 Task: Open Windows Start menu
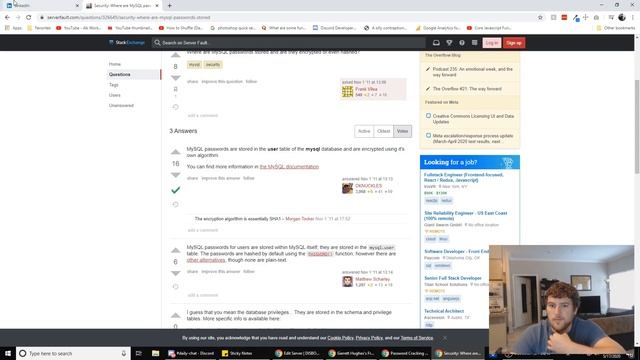[8, 353]
